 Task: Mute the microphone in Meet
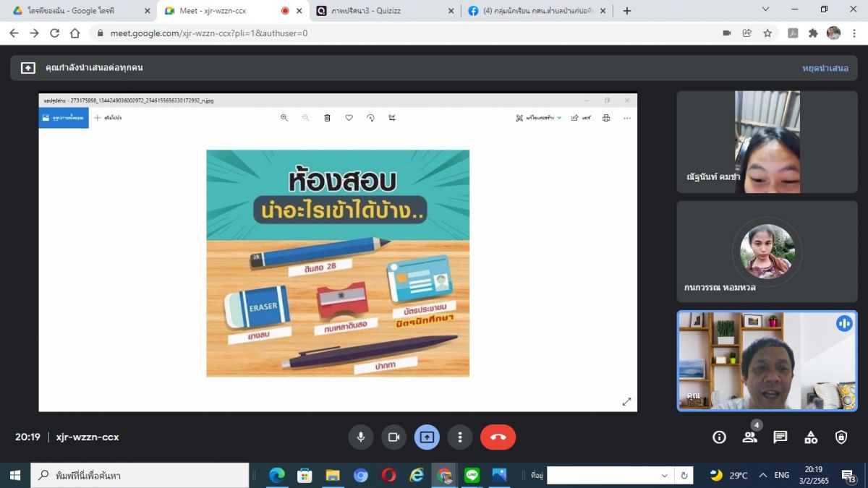[x=360, y=437]
